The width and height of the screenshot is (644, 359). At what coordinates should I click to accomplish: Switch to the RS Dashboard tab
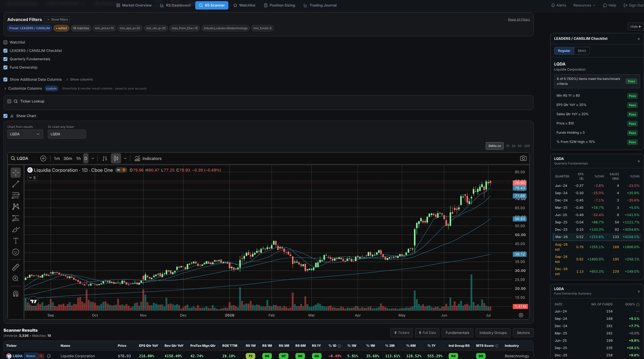point(175,5)
